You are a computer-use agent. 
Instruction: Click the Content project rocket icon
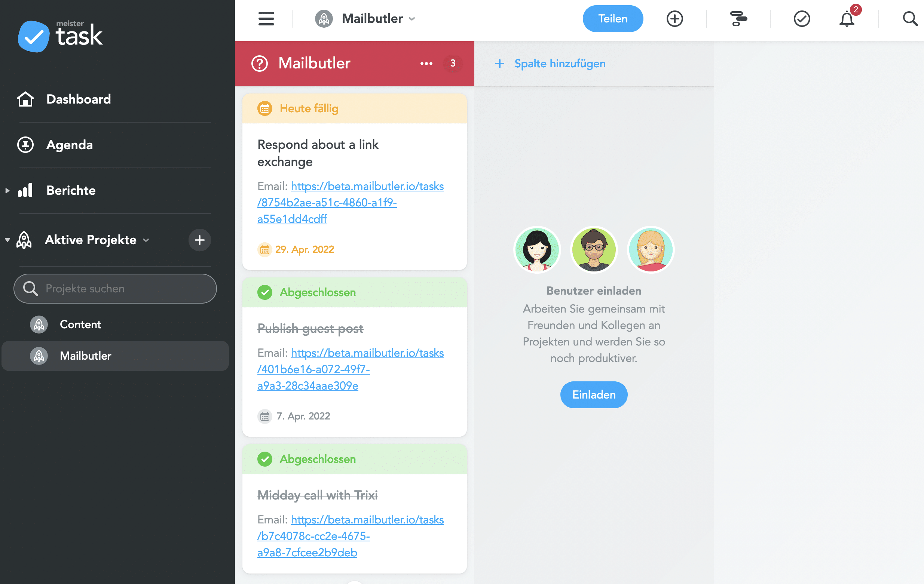coord(39,325)
